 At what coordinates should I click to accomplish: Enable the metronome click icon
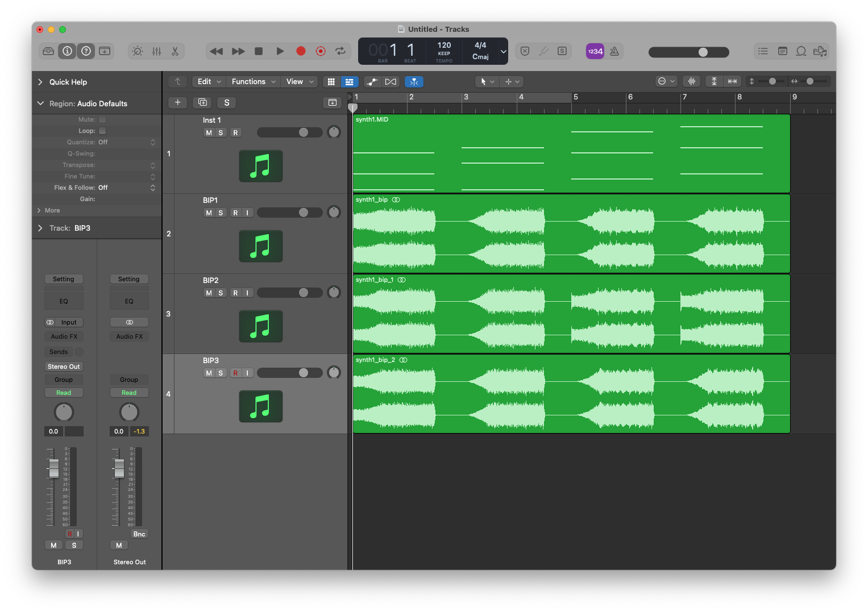[x=614, y=51]
